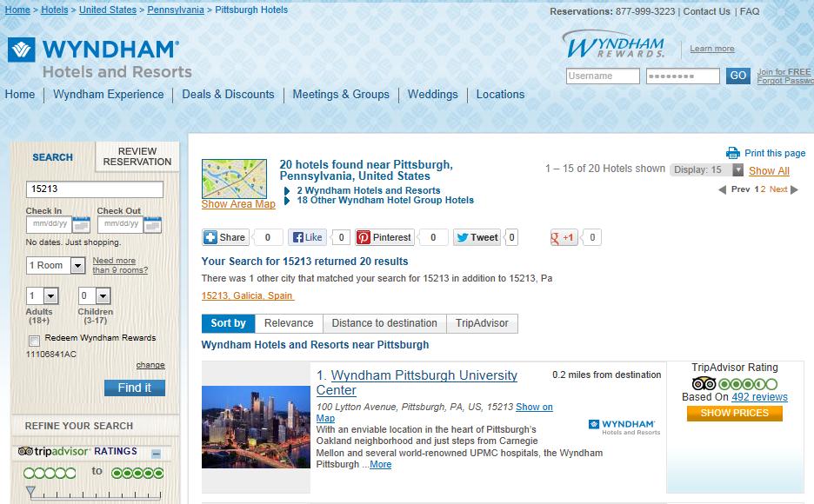Open the Check In calendar picker
The height and width of the screenshot is (504, 814).
[81, 224]
